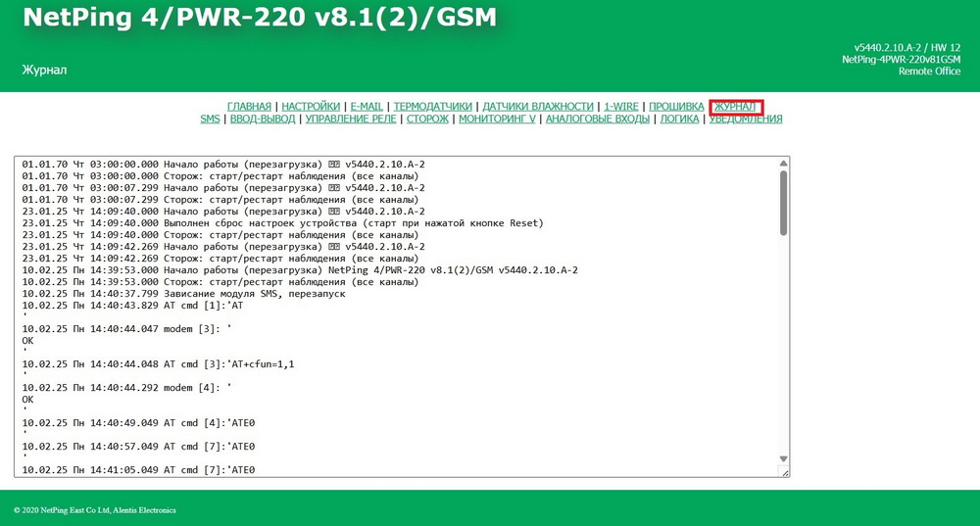Viewport: 980px width, 526px height.
Task: Go to the НАСТРОЙКИ settings page
Action: 311,106
